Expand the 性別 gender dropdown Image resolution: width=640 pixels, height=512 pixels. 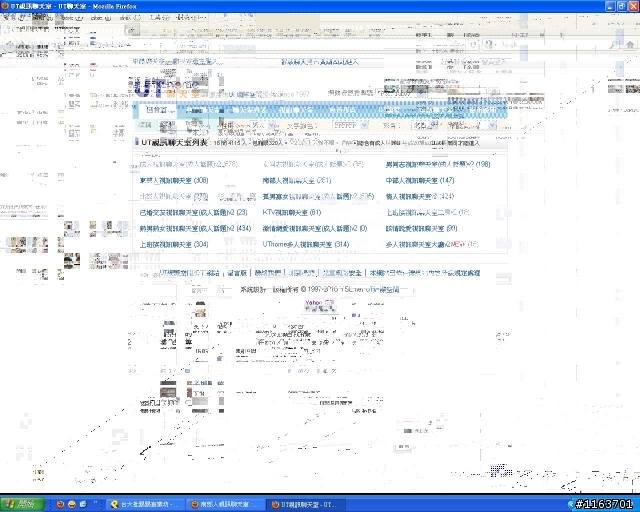click(x=262, y=125)
